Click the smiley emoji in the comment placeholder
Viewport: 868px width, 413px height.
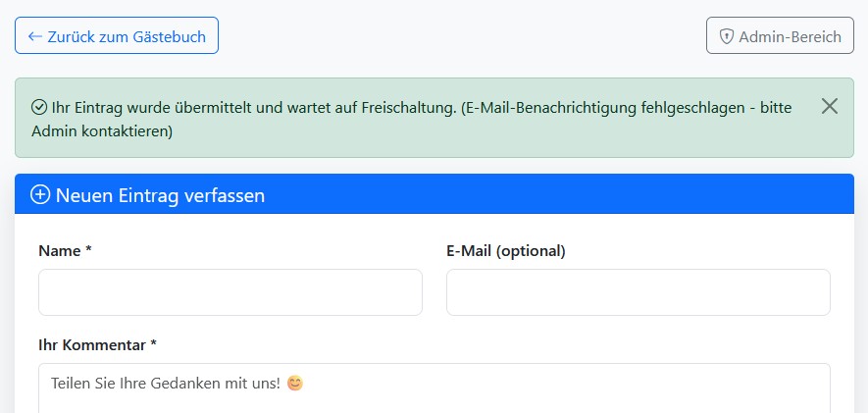coord(294,384)
